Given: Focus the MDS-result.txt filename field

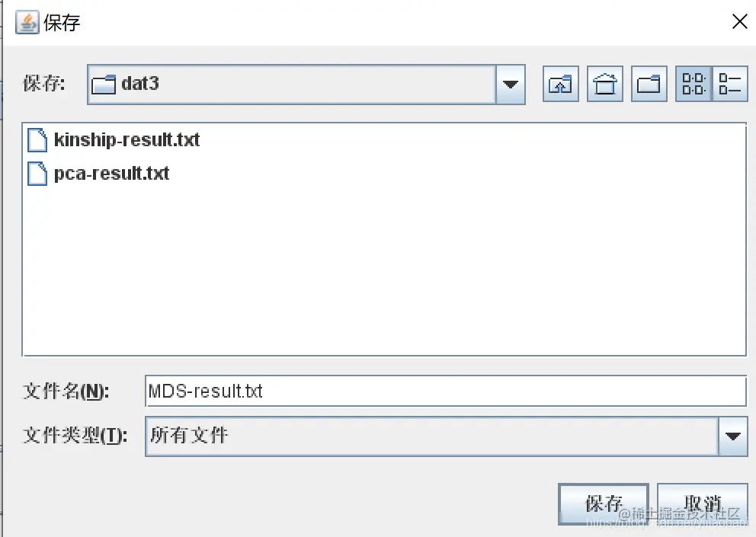Looking at the screenshot, I should click(x=446, y=391).
